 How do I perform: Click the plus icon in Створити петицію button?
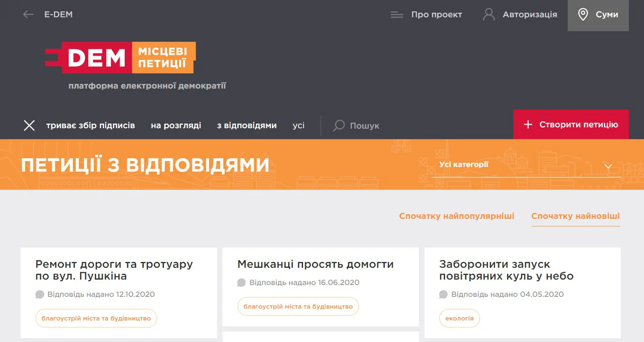(x=528, y=124)
